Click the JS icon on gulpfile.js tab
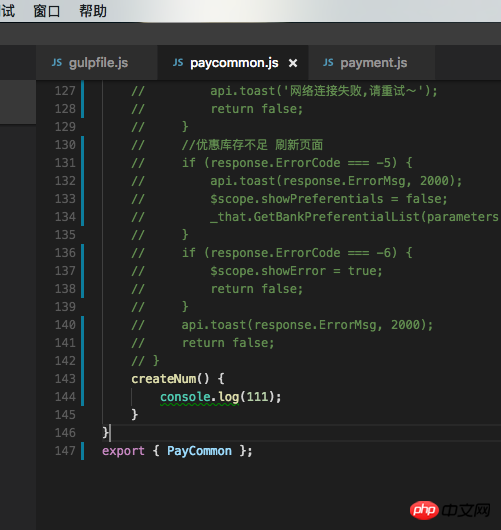Image resolution: width=501 pixels, height=530 pixels. [x=57, y=63]
